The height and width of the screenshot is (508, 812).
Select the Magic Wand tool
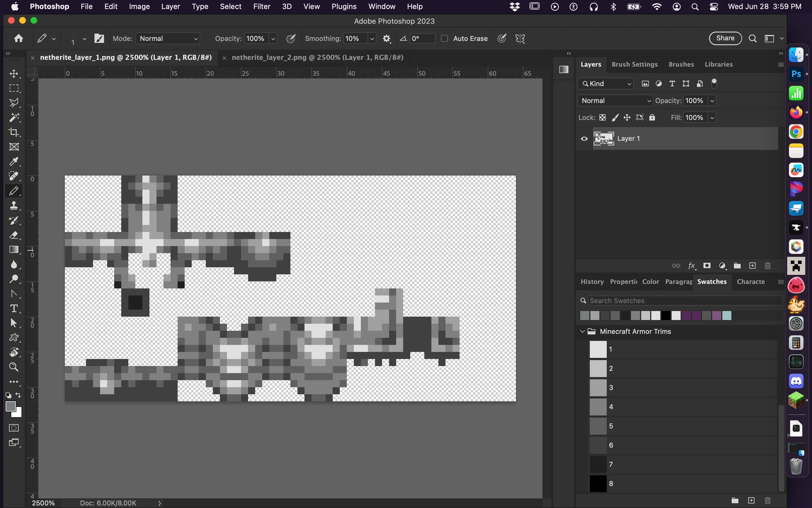tap(14, 117)
